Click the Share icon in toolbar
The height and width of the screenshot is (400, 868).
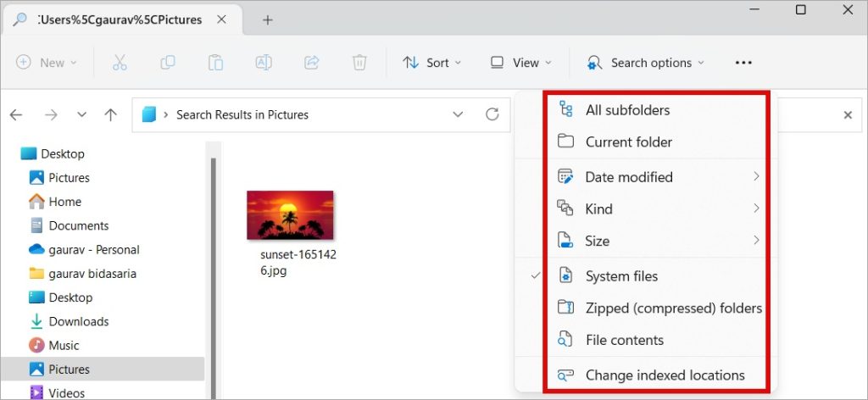tap(311, 63)
